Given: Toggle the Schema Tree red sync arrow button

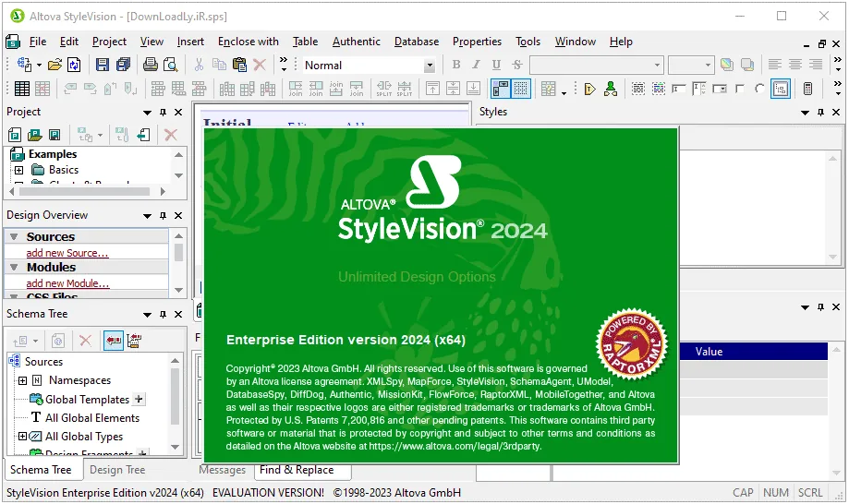Looking at the screenshot, I should [113, 340].
